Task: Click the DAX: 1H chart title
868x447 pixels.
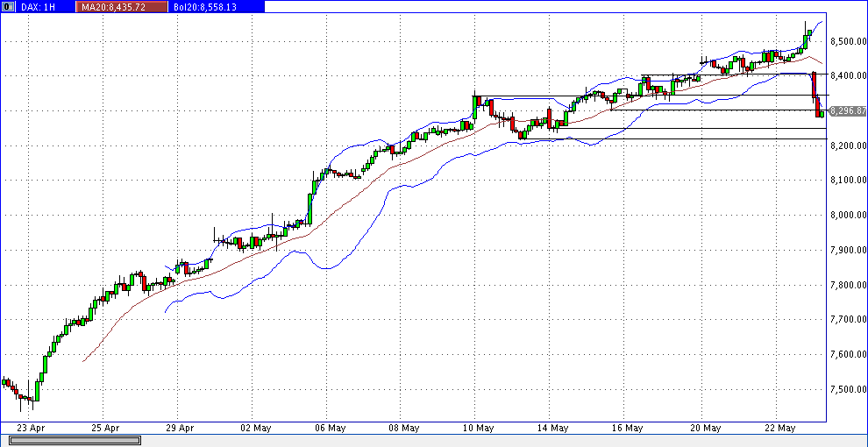Action: (x=38, y=7)
